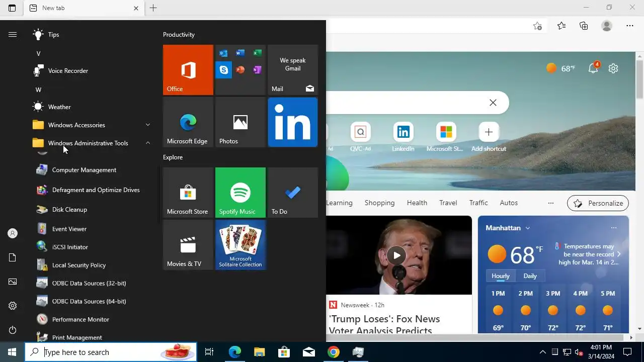Launch the Spotify Music tile
Image resolution: width=644 pixels, height=362 pixels.
point(240,193)
